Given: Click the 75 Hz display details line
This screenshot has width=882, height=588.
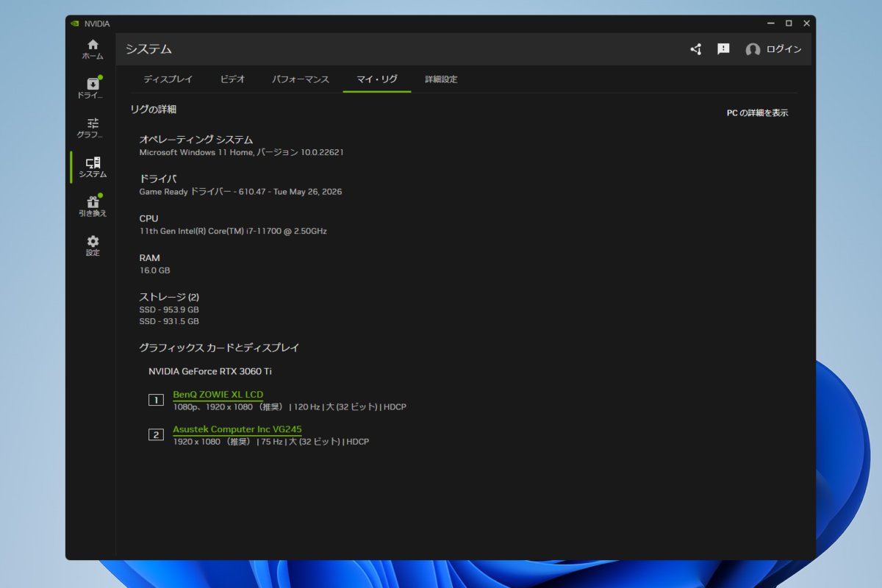Looking at the screenshot, I should 270,442.
